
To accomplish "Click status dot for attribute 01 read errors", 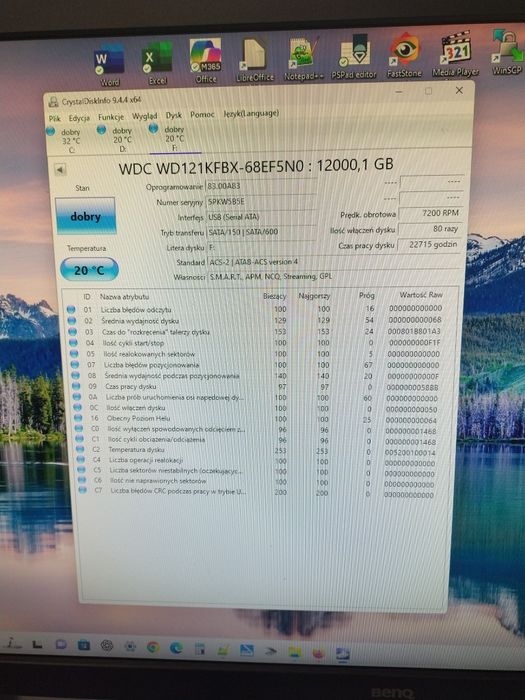I will tap(71, 309).
